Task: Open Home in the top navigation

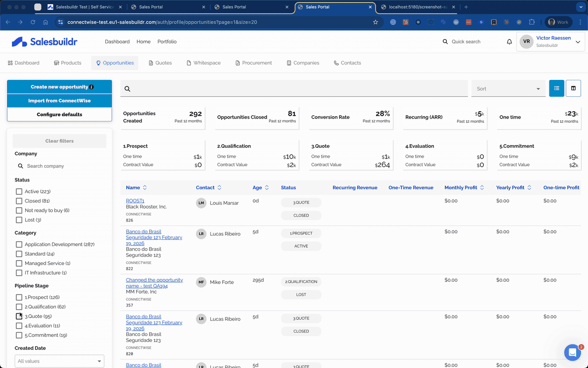Action: (x=144, y=42)
